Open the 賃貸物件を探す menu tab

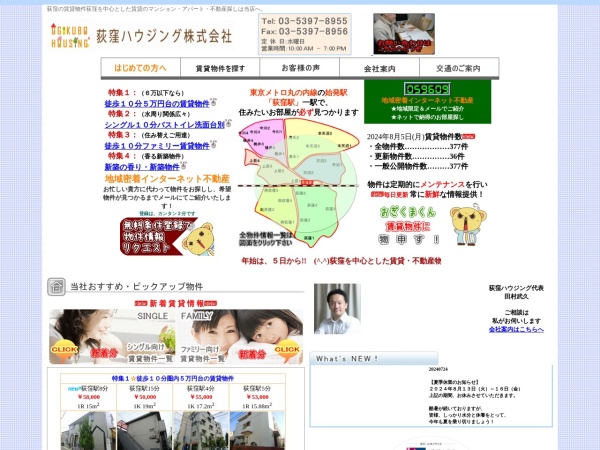[x=220, y=68]
